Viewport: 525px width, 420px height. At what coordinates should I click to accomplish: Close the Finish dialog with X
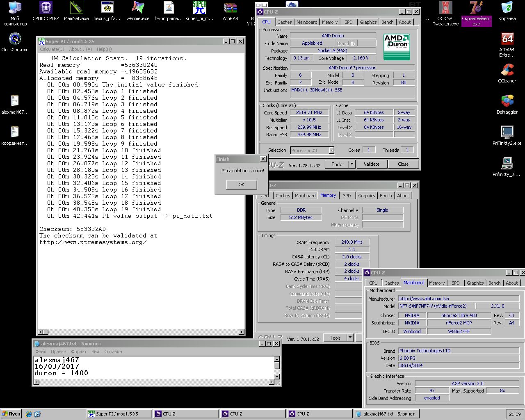(263, 159)
